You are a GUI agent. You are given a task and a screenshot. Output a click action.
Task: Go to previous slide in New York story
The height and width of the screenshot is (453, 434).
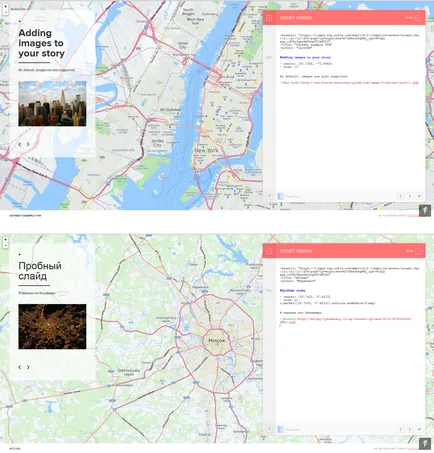point(20,144)
